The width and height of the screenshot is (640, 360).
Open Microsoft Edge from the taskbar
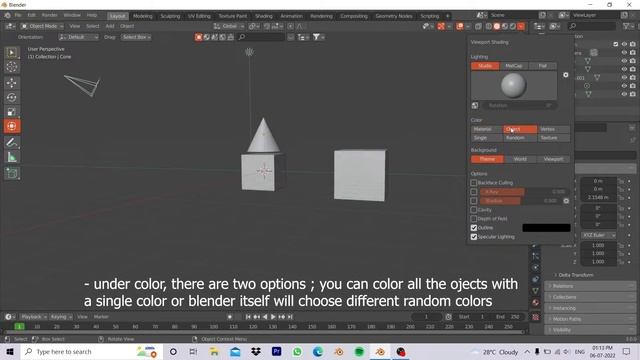click(318, 351)
